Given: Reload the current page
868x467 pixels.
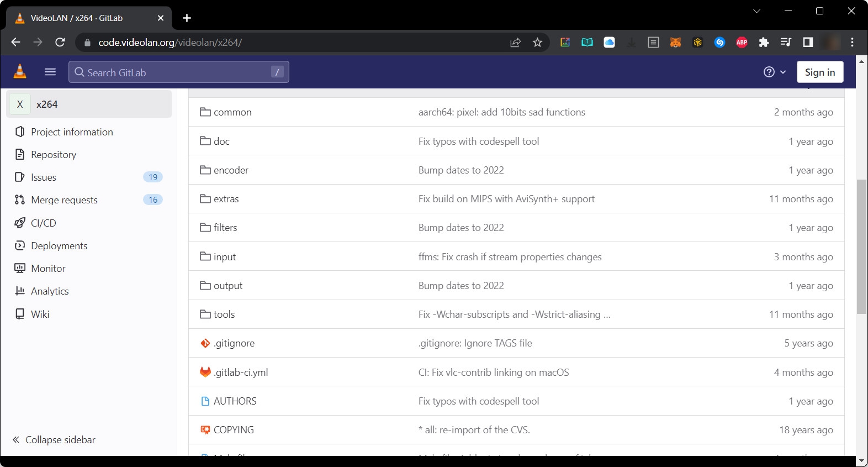Looking at the screenshot, I should (60, 43).
